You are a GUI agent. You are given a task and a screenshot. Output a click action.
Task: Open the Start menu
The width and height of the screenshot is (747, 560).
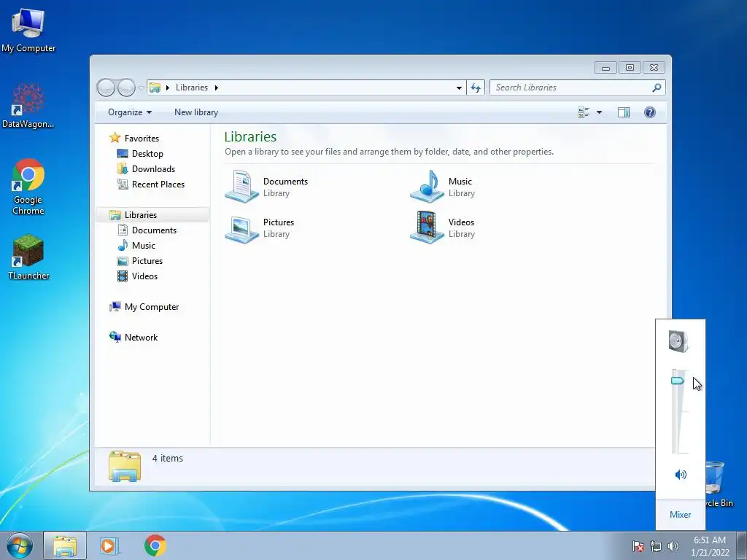[x=20, y=545]
